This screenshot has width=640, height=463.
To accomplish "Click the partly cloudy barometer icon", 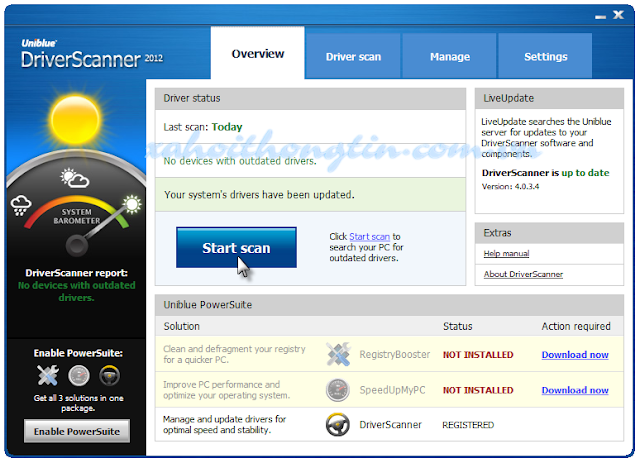I will pyautogui.click(x=75, y=178).
